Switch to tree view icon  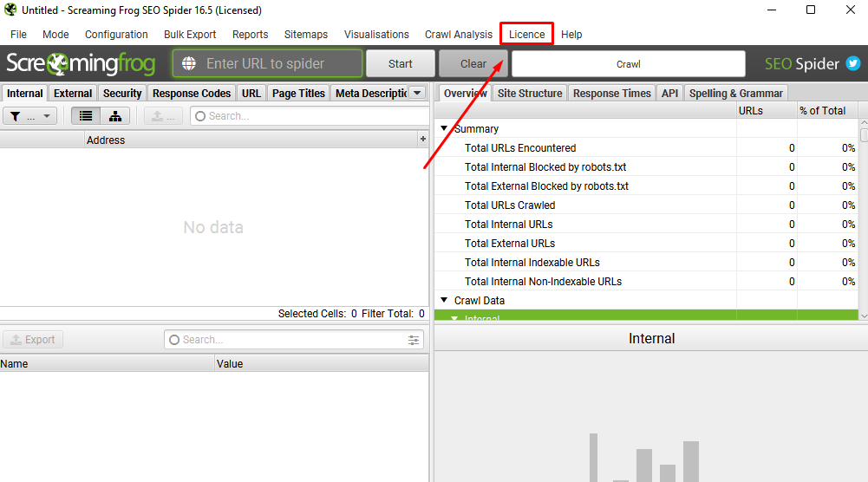click(x=115, y=115)
